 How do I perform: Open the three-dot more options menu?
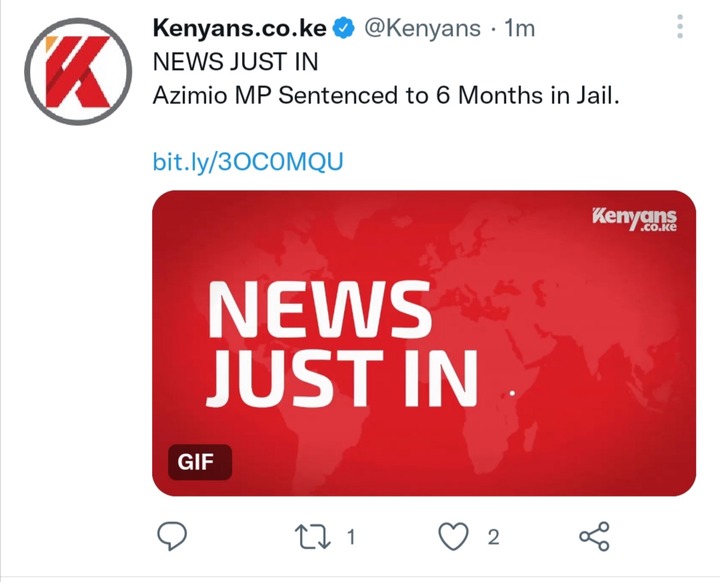[x=680, y=27]
